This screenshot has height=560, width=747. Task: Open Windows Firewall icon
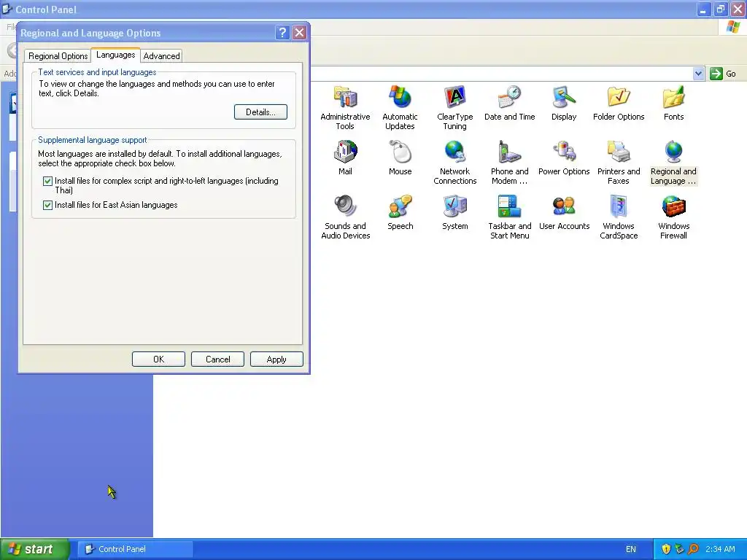pos(673,217)
